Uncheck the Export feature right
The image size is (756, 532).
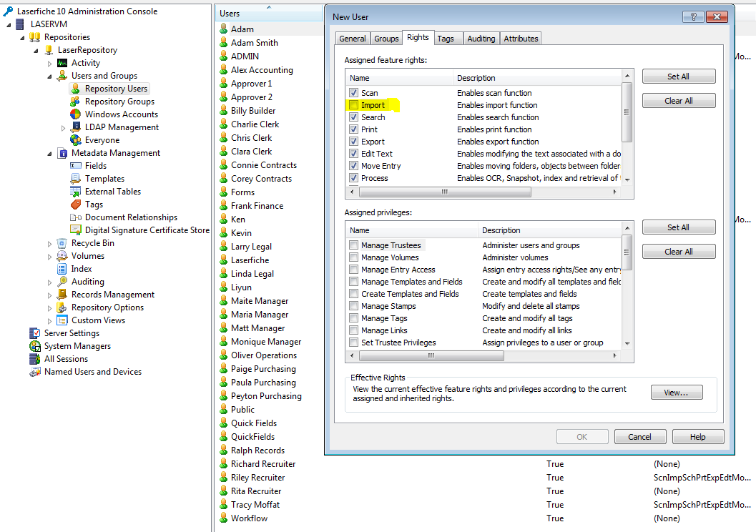click(353, 141)
